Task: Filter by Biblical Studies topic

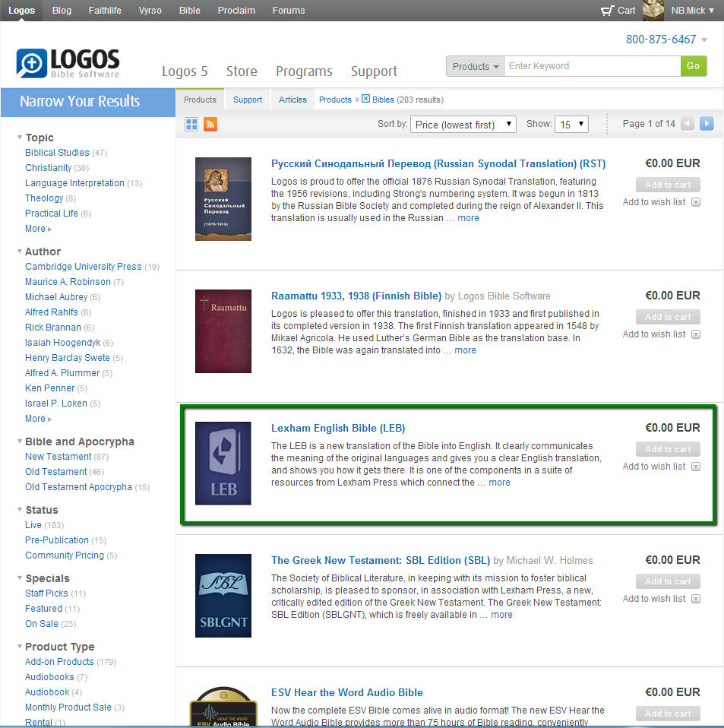Action: 57,152
